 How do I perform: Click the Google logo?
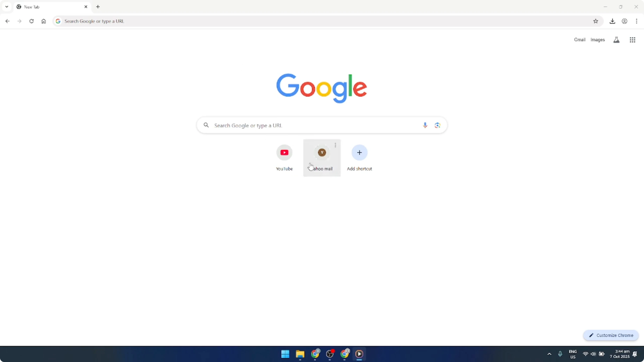(x=322, y=88)
